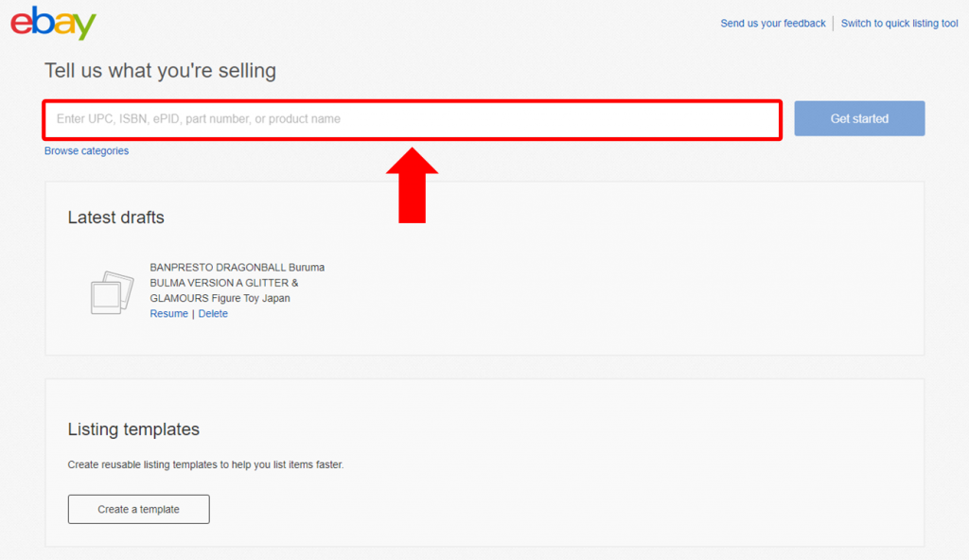Viewport: 969px width, 560px height.
Task: Delete the BANPRESTO DRAGONBALL draft
Action: coord(213,313)
